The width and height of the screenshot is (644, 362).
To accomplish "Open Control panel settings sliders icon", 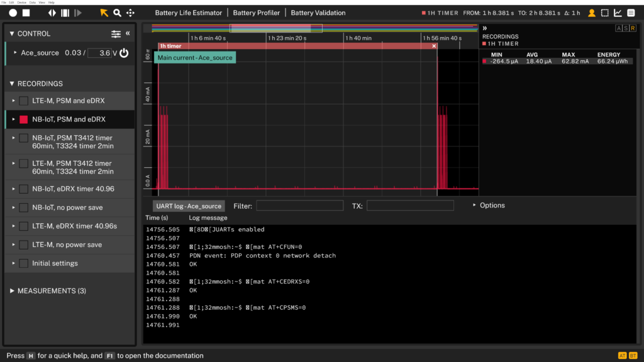I will [116, 34].
